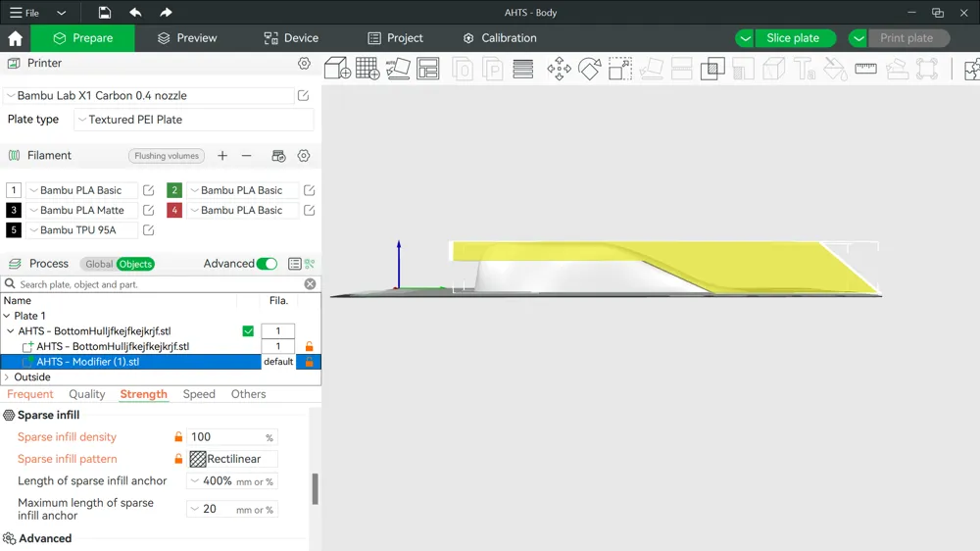Select the Move tool
Viewport: 980px width, 551px height.
[x=559, y=68]
